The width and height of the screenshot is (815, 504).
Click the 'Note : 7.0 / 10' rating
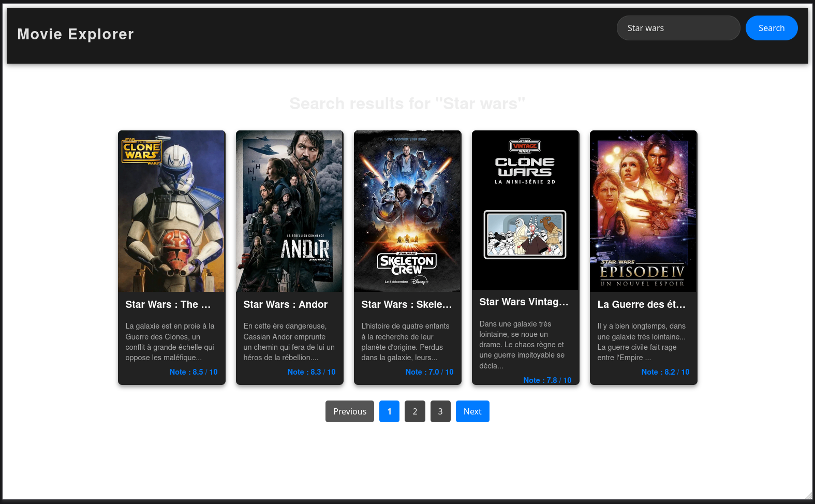pyautogui.click(x=429, y=372)
